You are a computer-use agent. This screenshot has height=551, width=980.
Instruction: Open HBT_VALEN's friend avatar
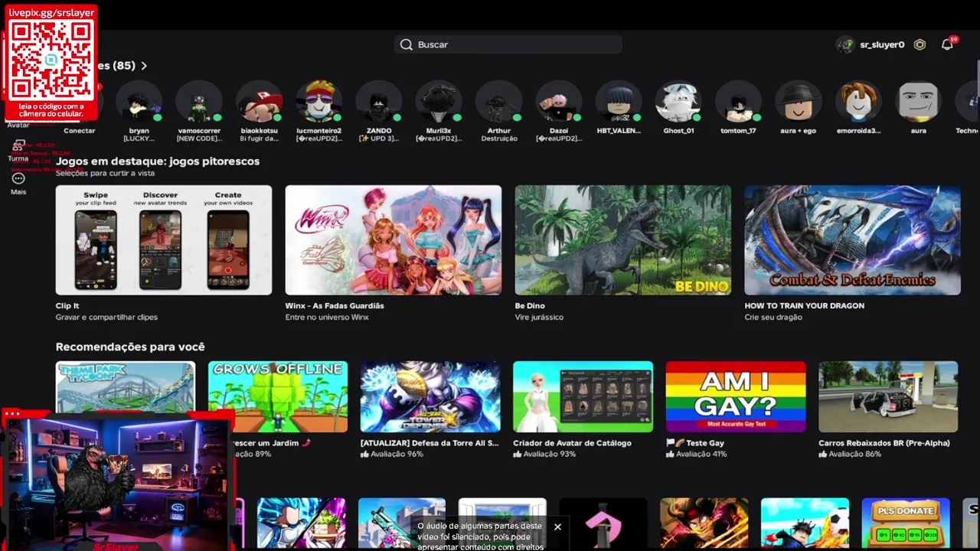tap(619, 101)
